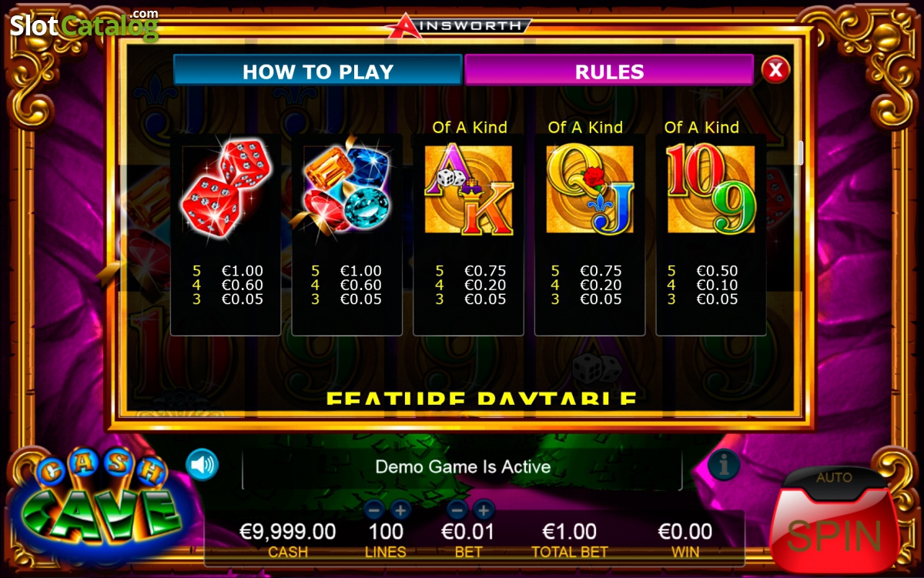
Task: Click the Q J card symbol
Action: 590,189
